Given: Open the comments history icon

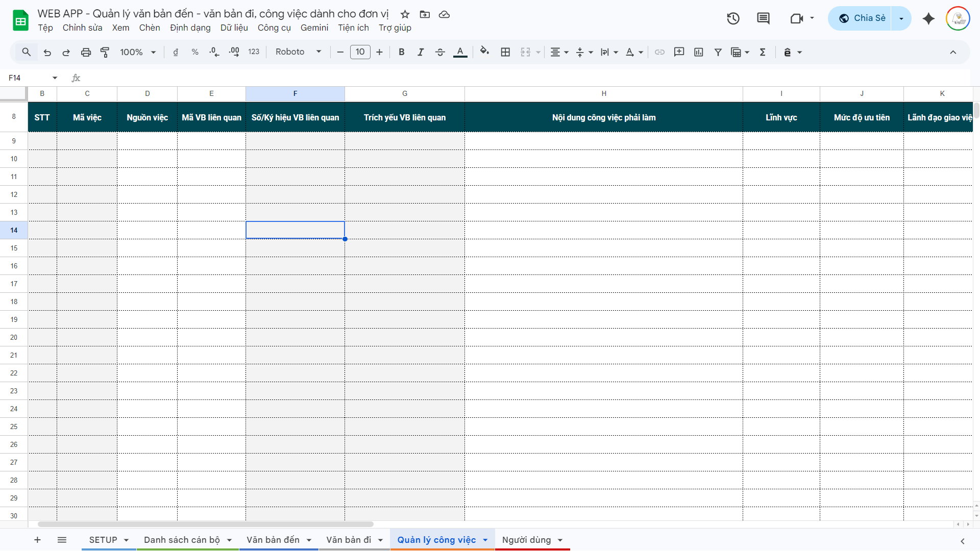Looking at the screenshot, I should [x=763, y=18].
